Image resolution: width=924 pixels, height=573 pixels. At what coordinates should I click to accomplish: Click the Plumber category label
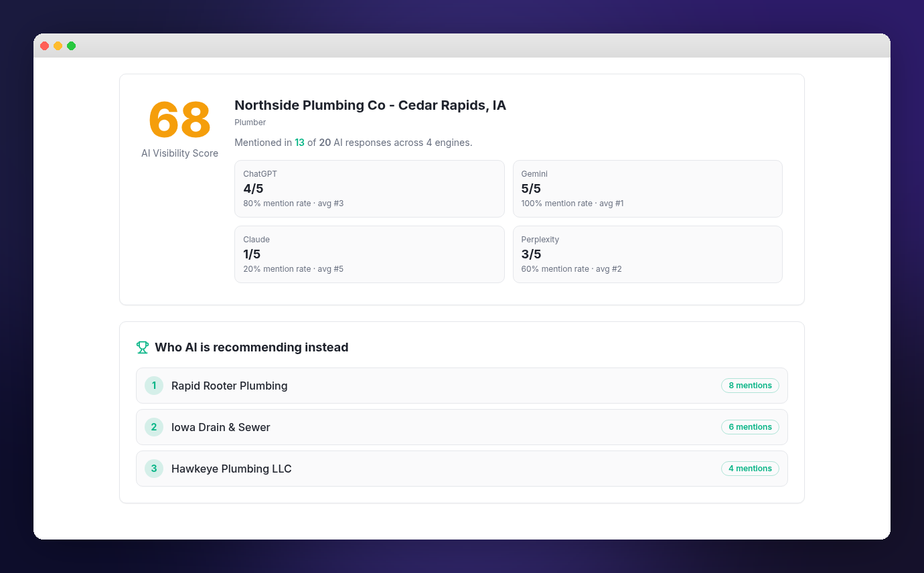pyautogui.click(x=250, y=122)
